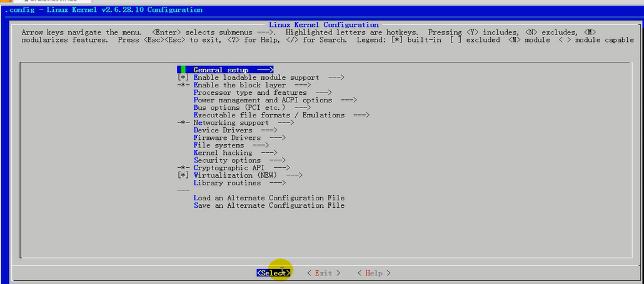Viewport: 644px width, 284px height.
Task: Toggle Enable loadable module support checkbox
Action: [183, 77]
